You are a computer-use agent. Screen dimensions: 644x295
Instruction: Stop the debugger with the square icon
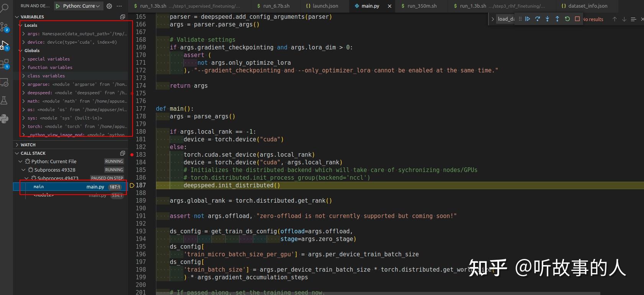click(x=577, y=19)
